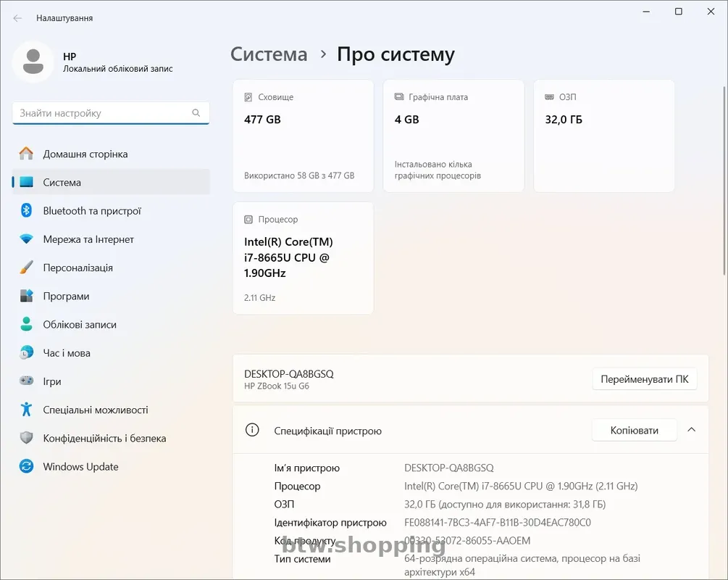Viewport: 728px width, 580px height.
Task: Click the search magnifier icon
Action: pos(196,113)
